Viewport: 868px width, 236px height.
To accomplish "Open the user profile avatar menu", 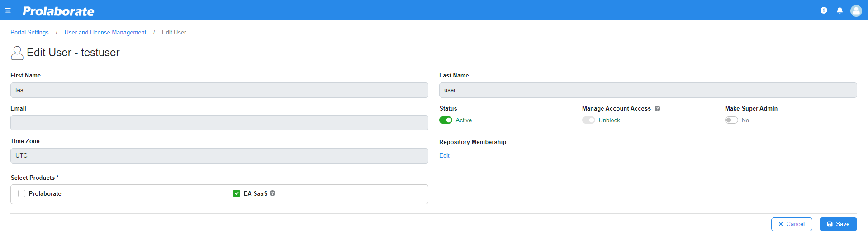I will [x=856, y=10].
